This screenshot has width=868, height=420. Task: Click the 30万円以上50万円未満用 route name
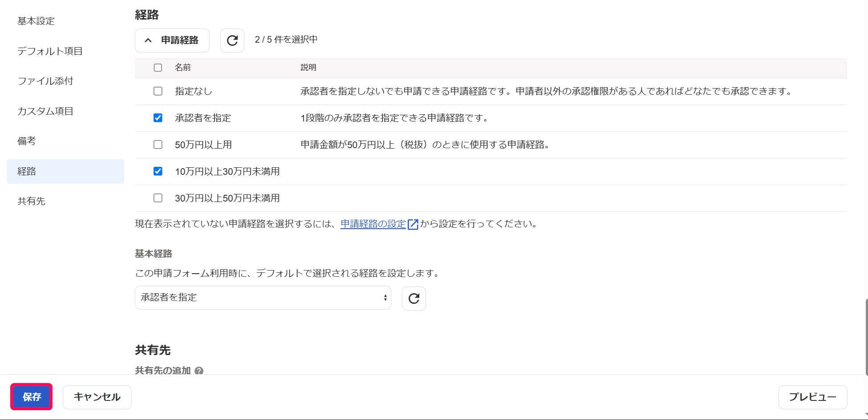[x=227, y=198]
